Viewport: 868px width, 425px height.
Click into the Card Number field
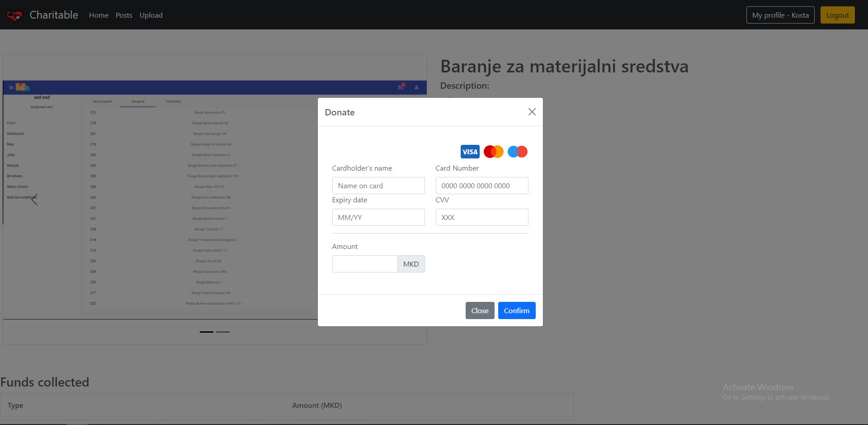481,186
